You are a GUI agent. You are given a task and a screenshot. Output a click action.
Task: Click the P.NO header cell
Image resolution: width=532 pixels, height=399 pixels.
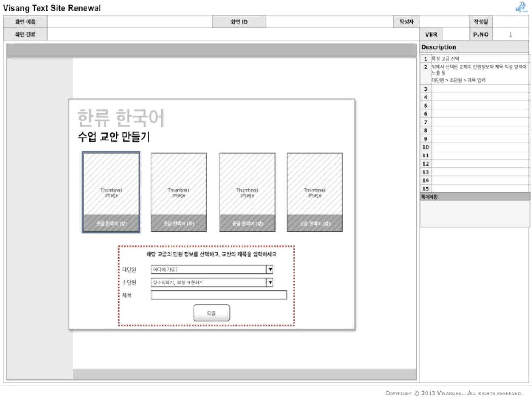click(481, 34)
